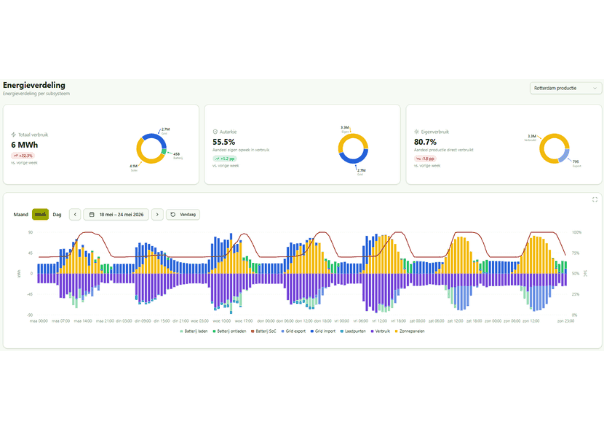Select the highlighted Week view tab
Image resolution: width=604 pixels, height=430 pixels.
click(40, 215)
